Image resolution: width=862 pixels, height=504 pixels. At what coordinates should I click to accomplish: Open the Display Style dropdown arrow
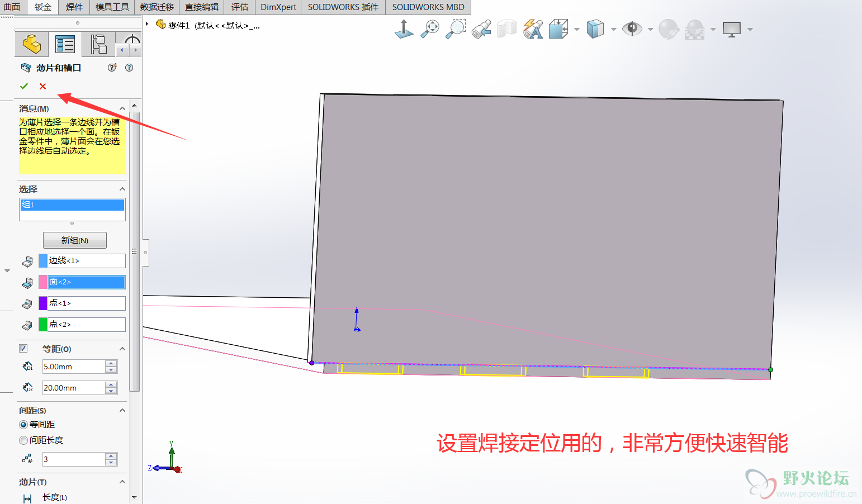(x=614, y=29)
